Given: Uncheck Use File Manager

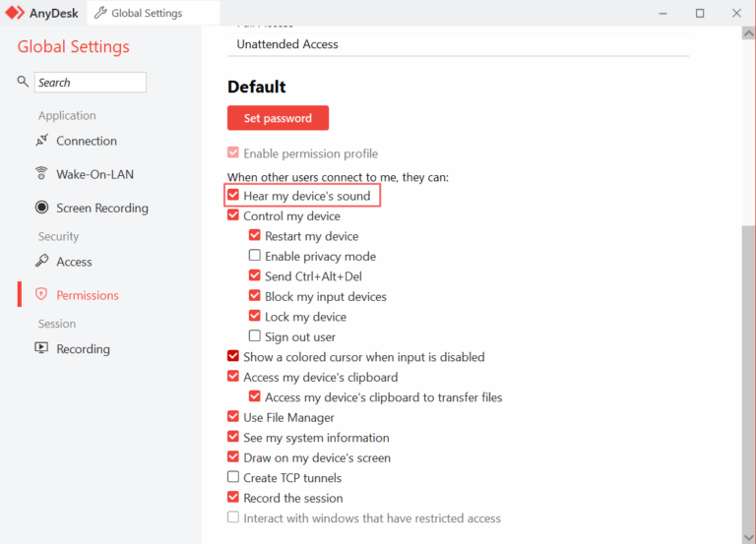Looking at the screenshot, I should pos(233,416).
